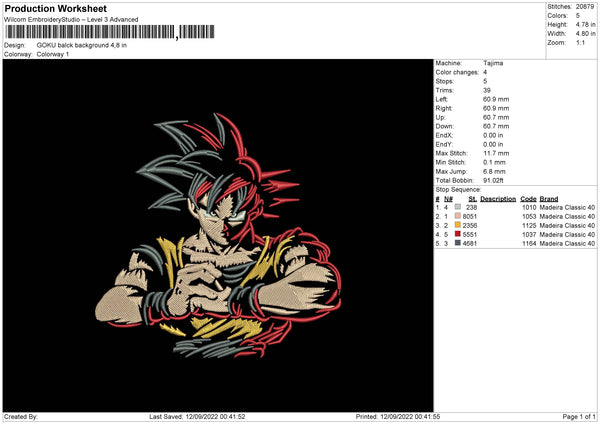Screen dimensions: 600x424
Task: Select thread code '1010'
Action: point(529,207)
